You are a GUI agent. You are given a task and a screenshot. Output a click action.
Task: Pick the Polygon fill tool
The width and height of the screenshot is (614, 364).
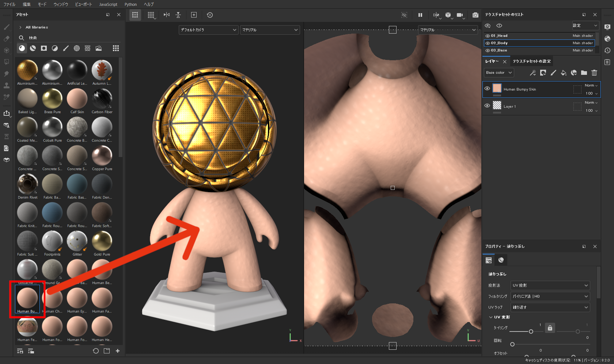pyautogui.click(x=6, y=61)
